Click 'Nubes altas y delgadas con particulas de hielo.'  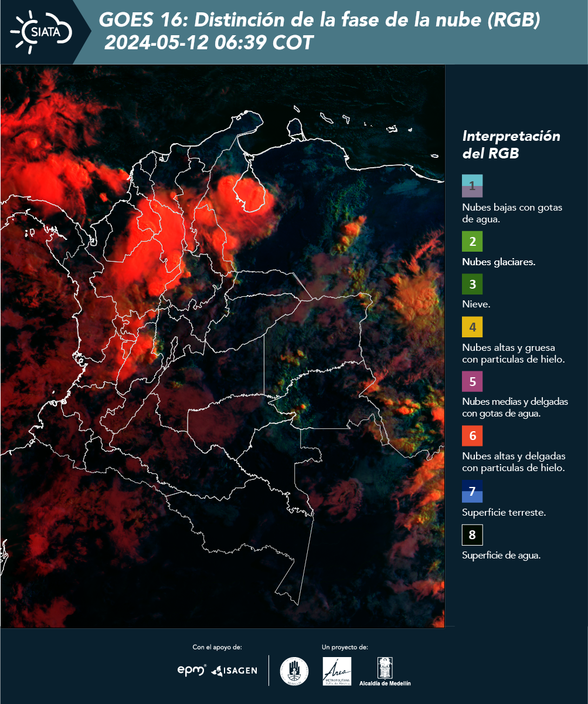click(514, 462)
